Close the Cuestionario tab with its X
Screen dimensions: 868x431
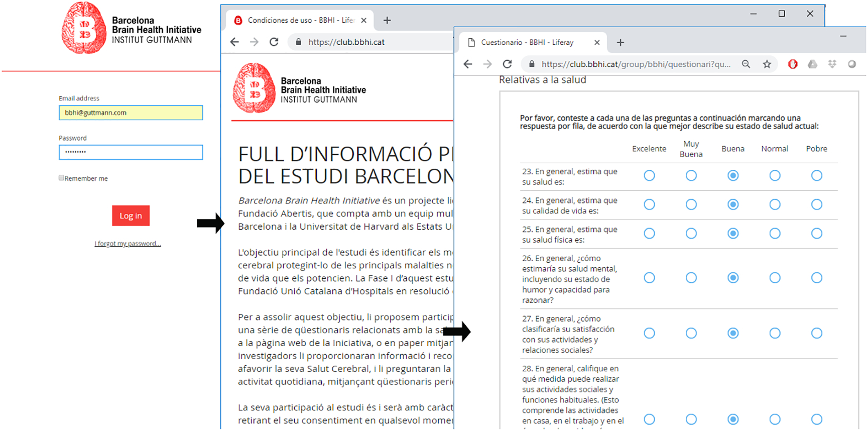tap(597, 43)
